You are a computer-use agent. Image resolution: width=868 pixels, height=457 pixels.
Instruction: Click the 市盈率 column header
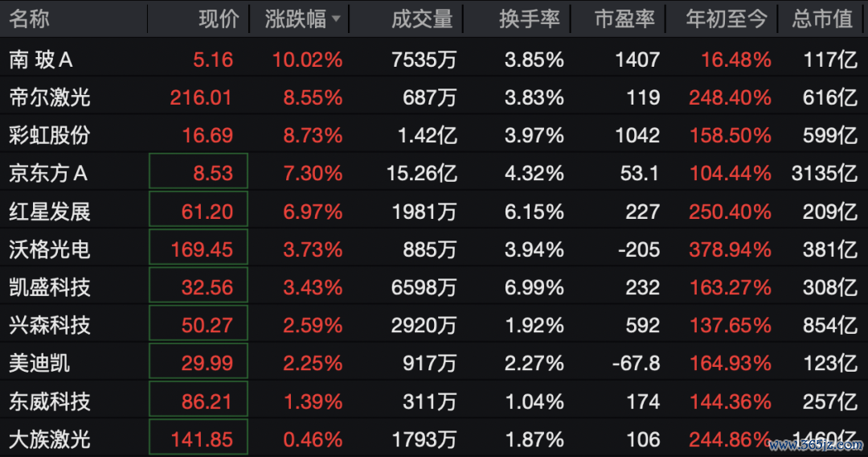pos(624,19)
